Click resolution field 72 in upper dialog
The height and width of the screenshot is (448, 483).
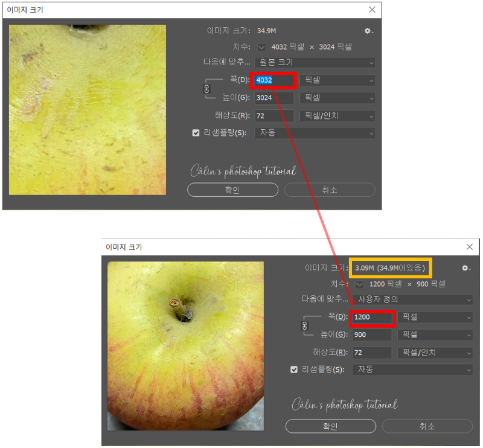(274, 116)
